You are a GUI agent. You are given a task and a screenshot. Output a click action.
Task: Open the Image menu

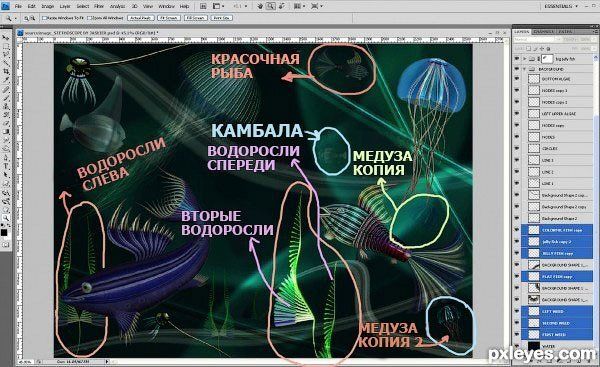[x=47, y=7]
